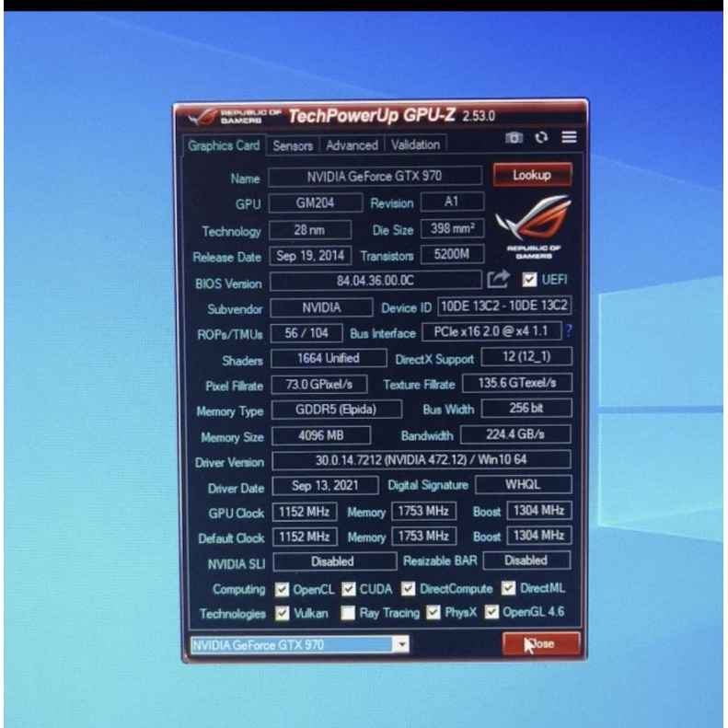
Task: Enable the Ray Tracing checkbox
Action: (x=348, y=613)
